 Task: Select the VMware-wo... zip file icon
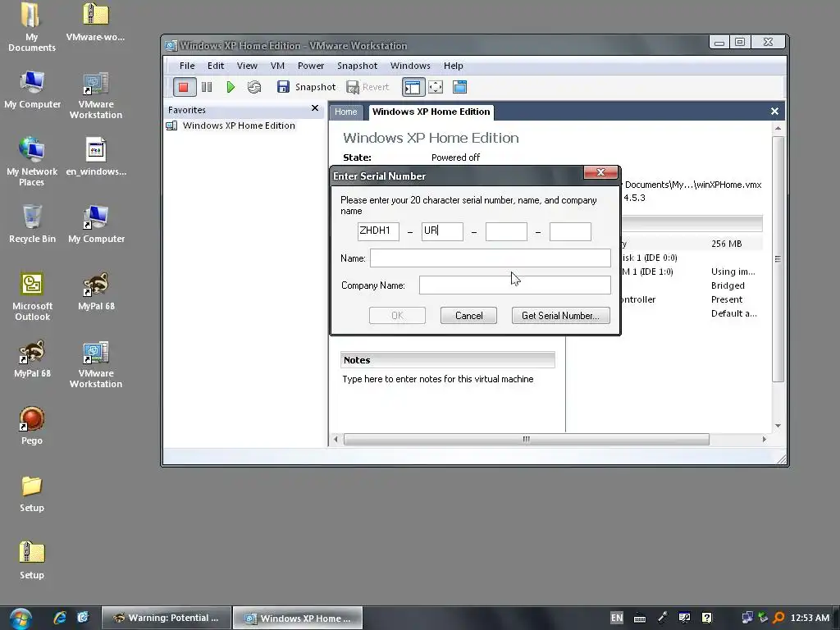coord(95,22)
